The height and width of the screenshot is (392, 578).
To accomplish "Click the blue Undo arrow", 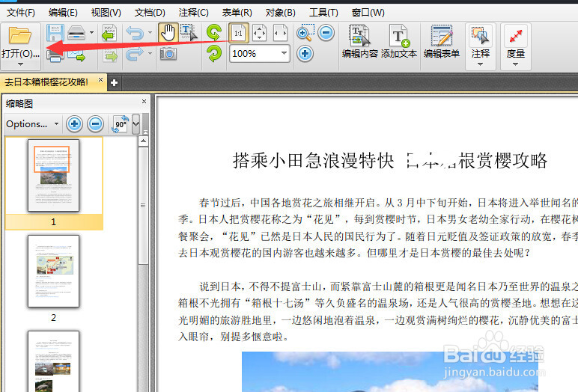I will tap(135, 33).
